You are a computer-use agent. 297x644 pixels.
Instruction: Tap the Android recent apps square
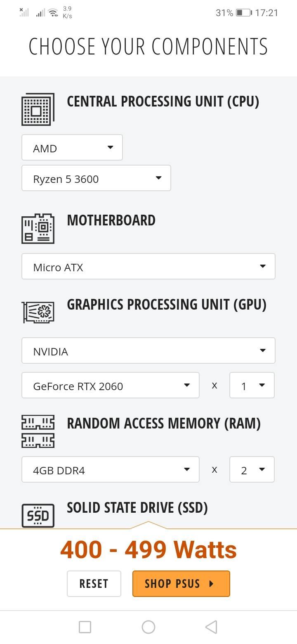pyautogui.click(x=85, y=627)
